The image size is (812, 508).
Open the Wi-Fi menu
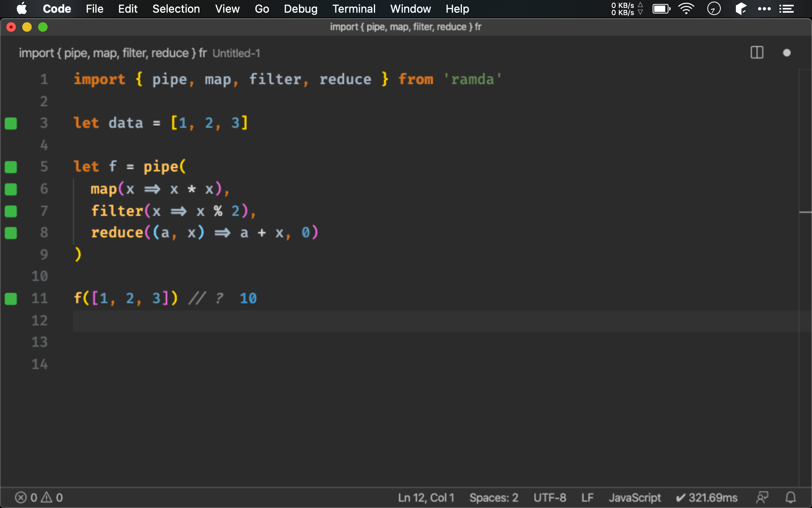pos(686,9)
